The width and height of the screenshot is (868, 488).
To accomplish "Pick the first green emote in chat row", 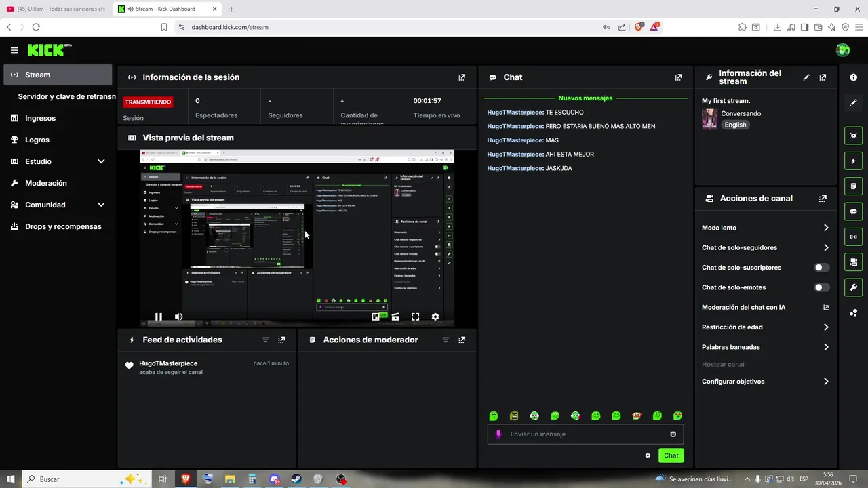I will 494,415.
